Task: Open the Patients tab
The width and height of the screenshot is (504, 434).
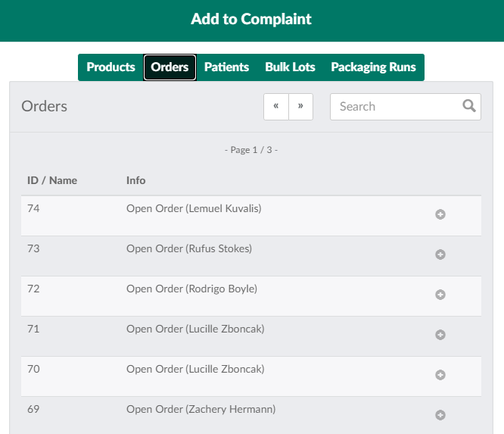Action: click(226, 67)
